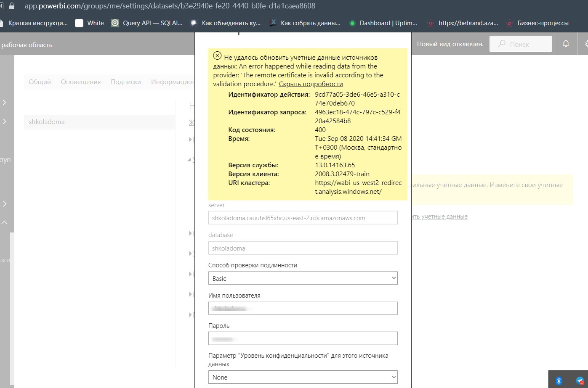Image resolution: width=588 pixels, height=388 pixels.
Task: Click the lock icon in address bar
Action: pyautogui.click(x=11, y=6)
